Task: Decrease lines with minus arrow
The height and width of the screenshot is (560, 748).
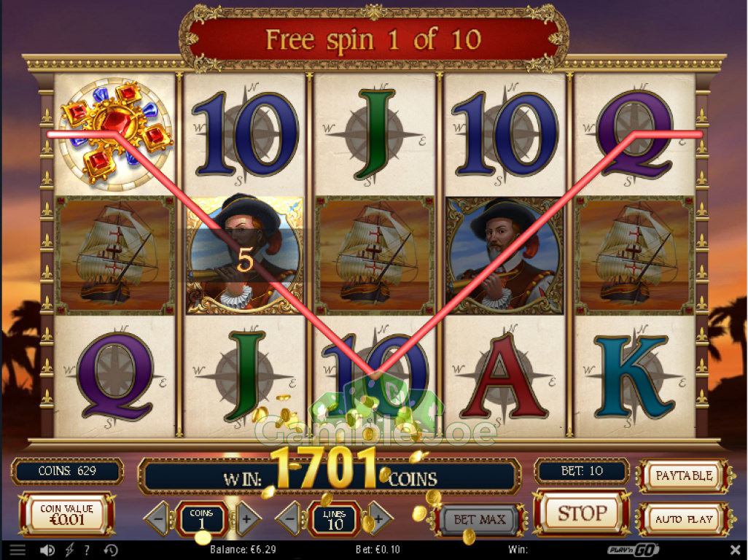Action: click(x=290, y=519)
